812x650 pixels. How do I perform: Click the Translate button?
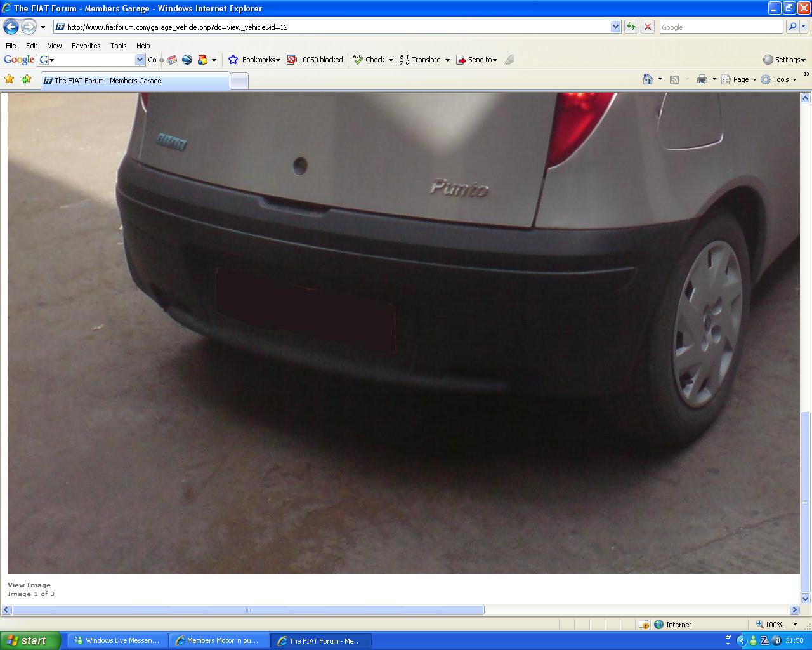[421, 60]
